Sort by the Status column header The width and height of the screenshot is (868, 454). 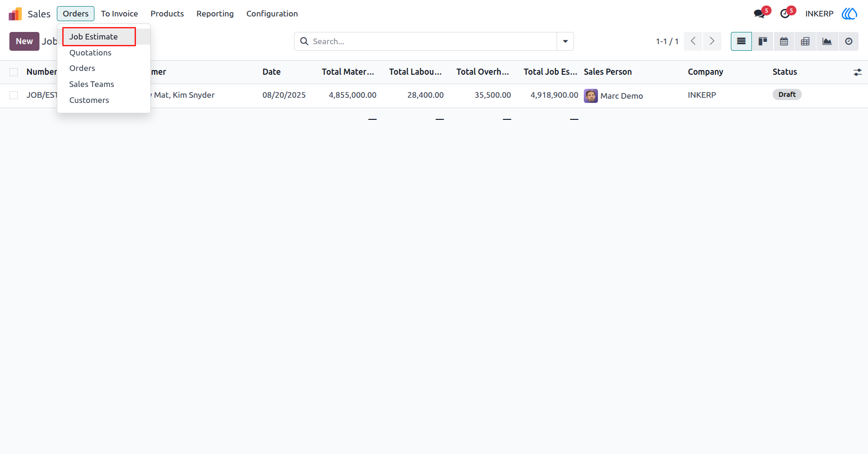click(785, 72)
